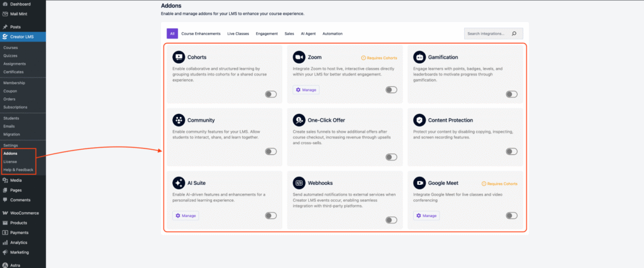This screenshot has width=644, height=268.
Task: Click Manage button under Zoom
Action: (x=306, y=89)
